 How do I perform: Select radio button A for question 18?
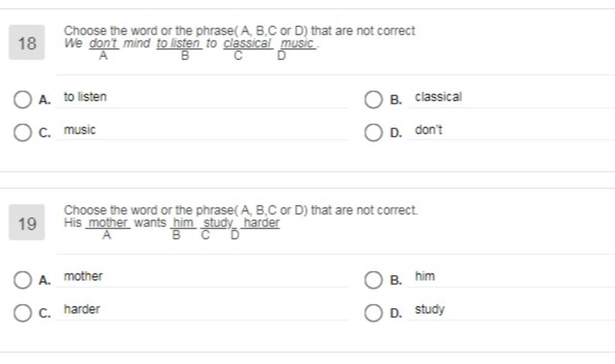(x=22, y=100)
